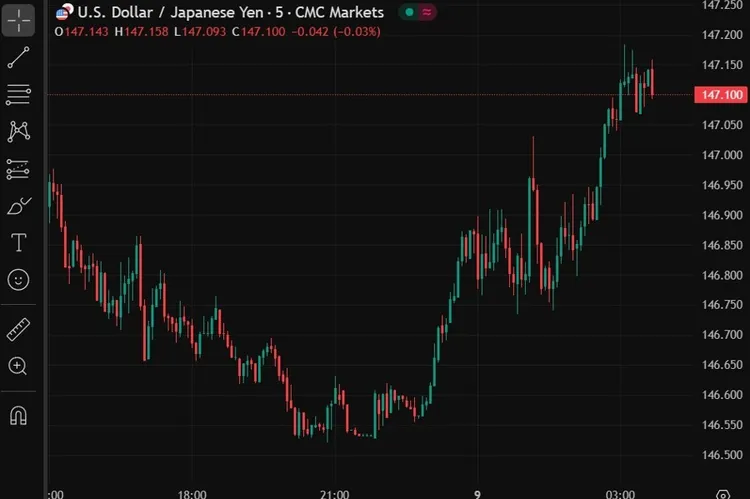Screen dimensions: 750x499
Task: Click the 18:00 time axis label
Action: tap(192, 494)
